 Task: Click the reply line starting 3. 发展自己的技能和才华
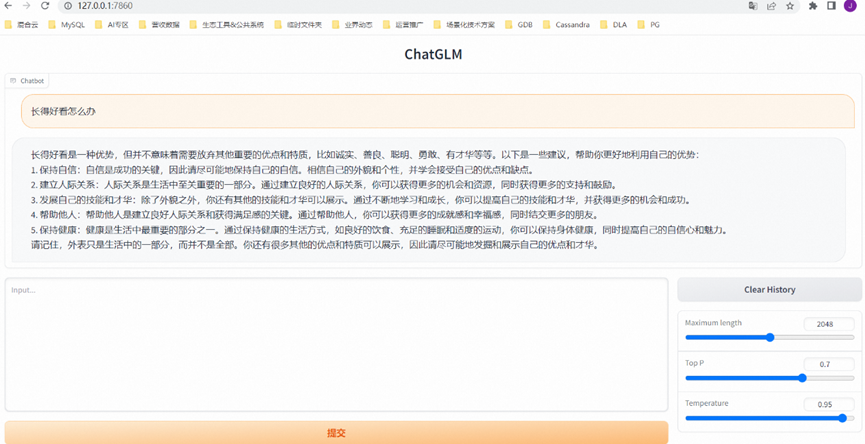(361, 200)
